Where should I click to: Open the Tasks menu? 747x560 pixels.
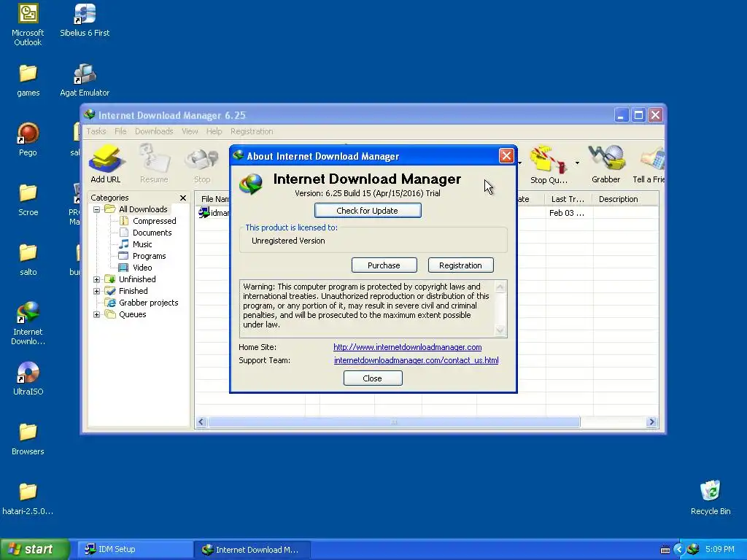(x=96, y=131)
